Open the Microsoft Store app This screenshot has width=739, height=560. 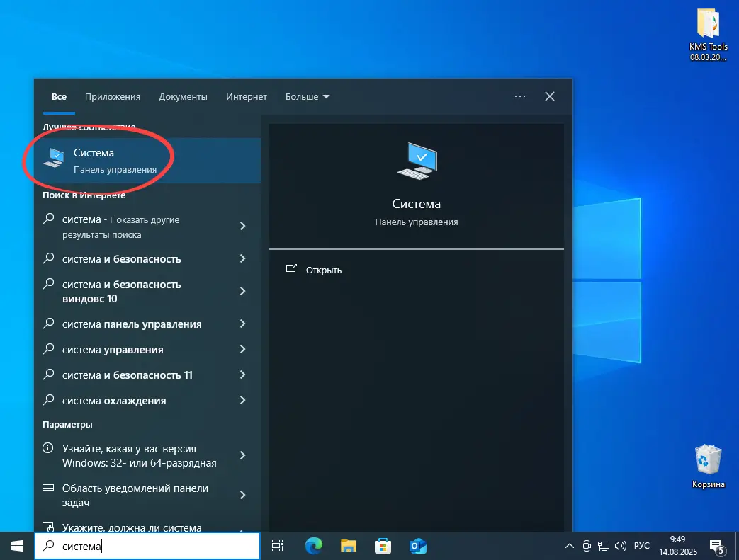383,546
